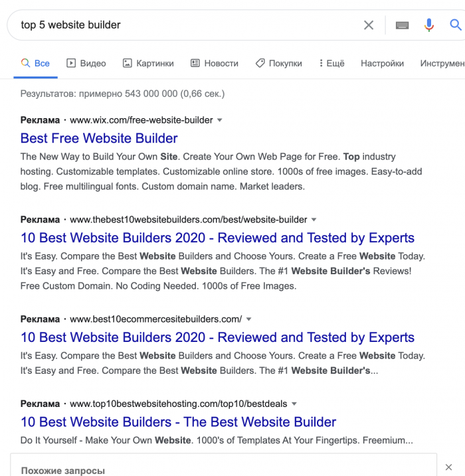This screenshot has width=465, height=476.
Task: Expand the arrow beside the thebest10websitebuilders.com URL
Action: [x=314, y=220]
